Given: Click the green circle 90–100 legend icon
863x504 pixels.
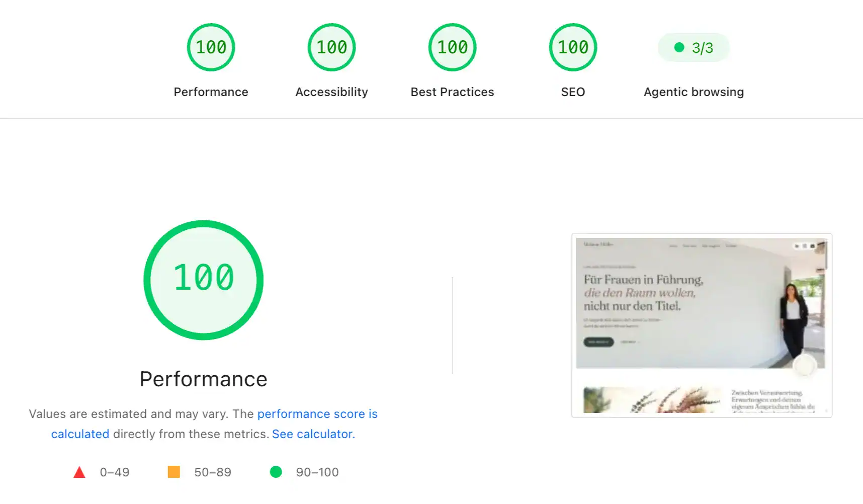Looking at the screenshot, I should pyautogui.click(x=276, y=472).
